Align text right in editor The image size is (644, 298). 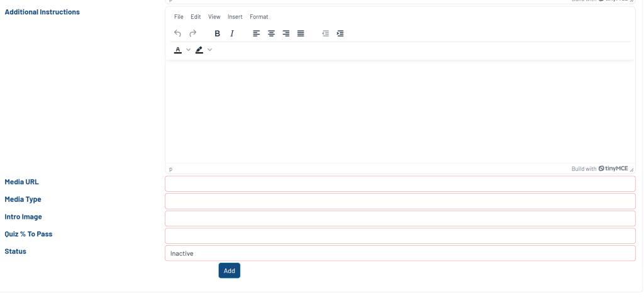(x=286, y=33)
